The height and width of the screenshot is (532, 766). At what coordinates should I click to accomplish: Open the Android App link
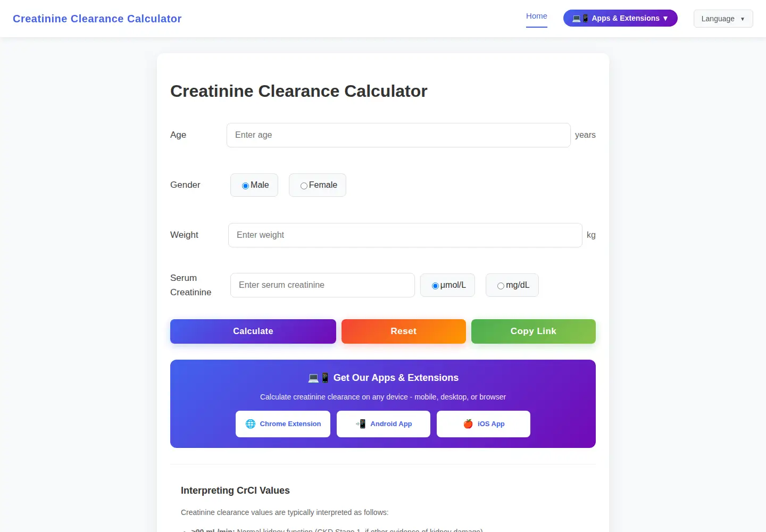(x=384, y=424)
